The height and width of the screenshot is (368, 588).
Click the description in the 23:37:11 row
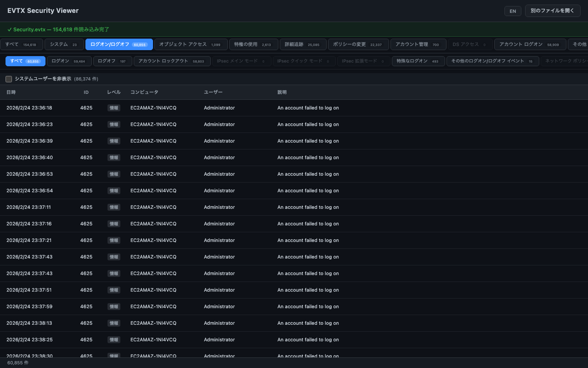coord(308,207)
